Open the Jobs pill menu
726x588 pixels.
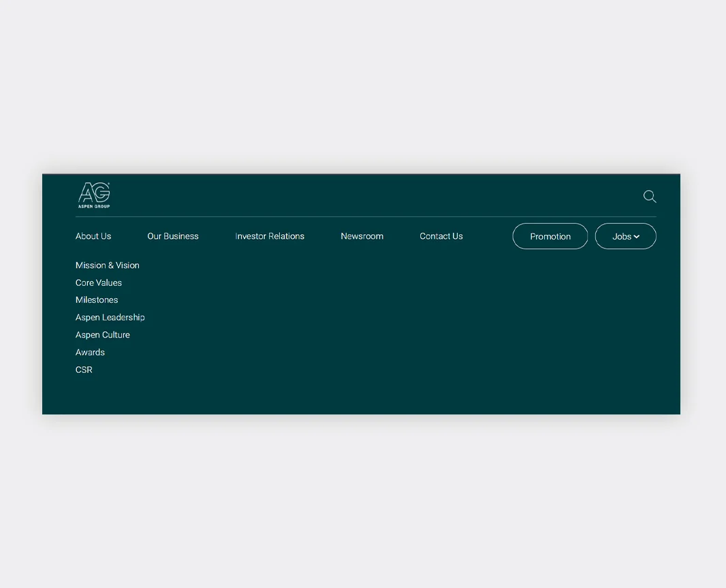[621, 236]
